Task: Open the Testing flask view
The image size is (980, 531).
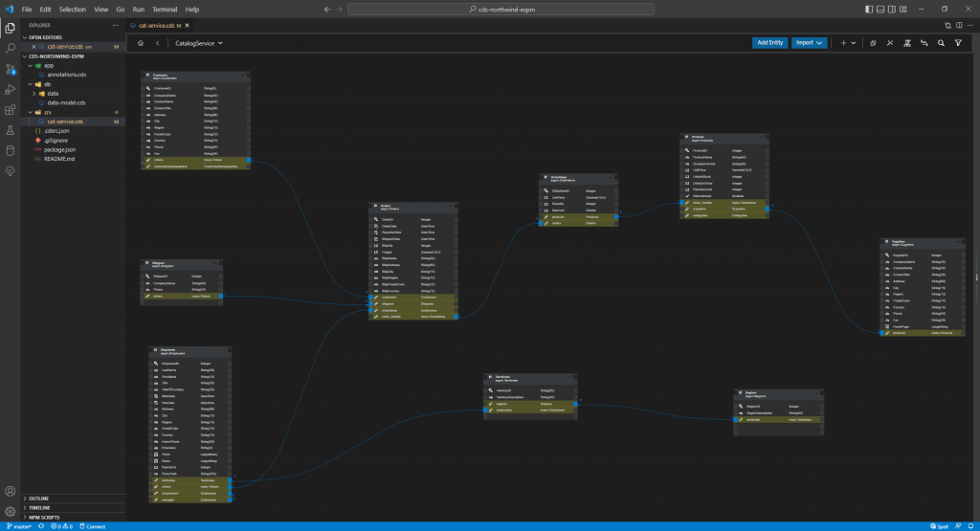Action: [x=10, y=130]
